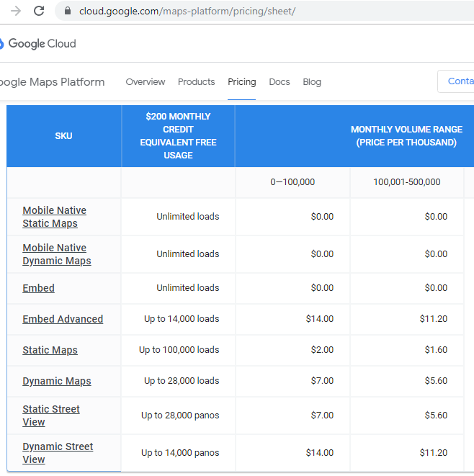The width and height of the screenshot is (474, 476).
Task: Open Mobile Native Static Maps link
Action: (x=54, y=217)
